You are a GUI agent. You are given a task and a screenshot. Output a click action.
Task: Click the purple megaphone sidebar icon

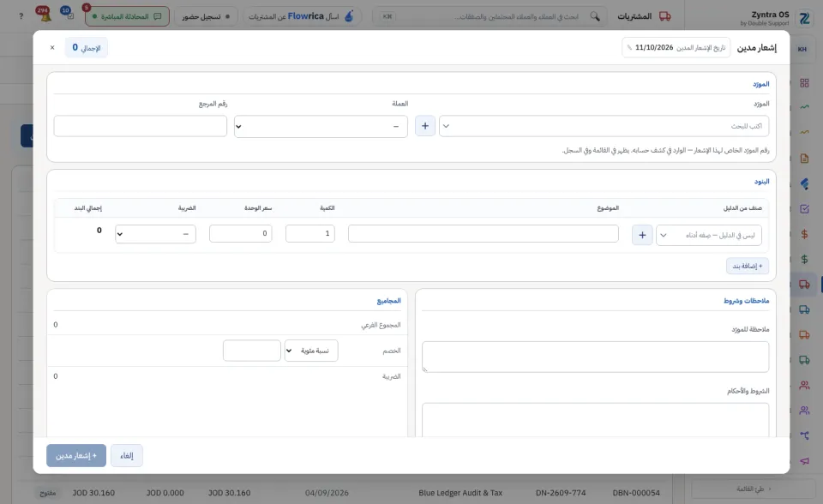[804, 461]
